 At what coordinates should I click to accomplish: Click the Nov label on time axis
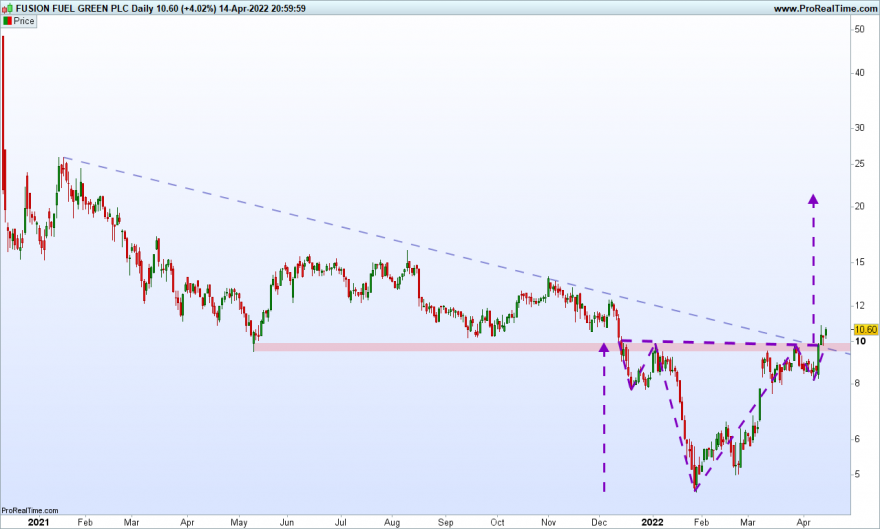548,522
